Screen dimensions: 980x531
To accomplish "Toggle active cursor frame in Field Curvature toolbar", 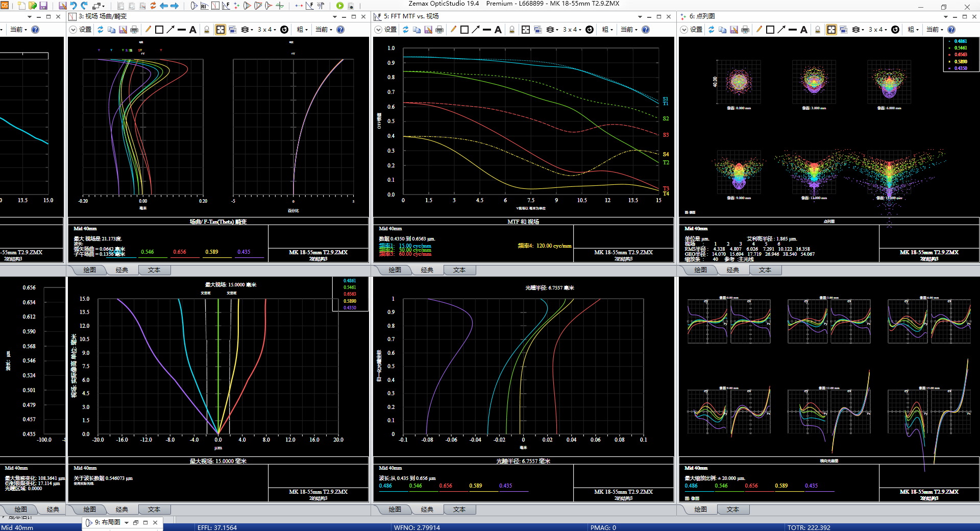I will coord(220,30).
